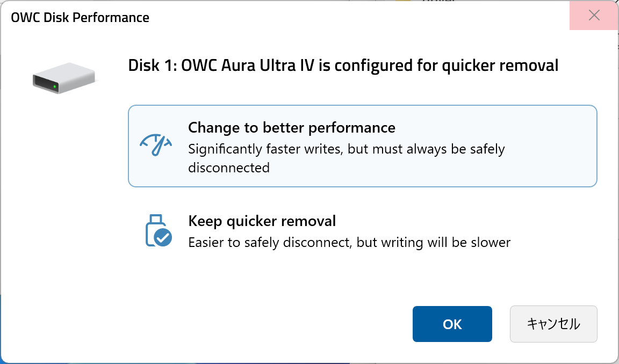Click the USB drive icon with checkmark

(x=158, y=231)
